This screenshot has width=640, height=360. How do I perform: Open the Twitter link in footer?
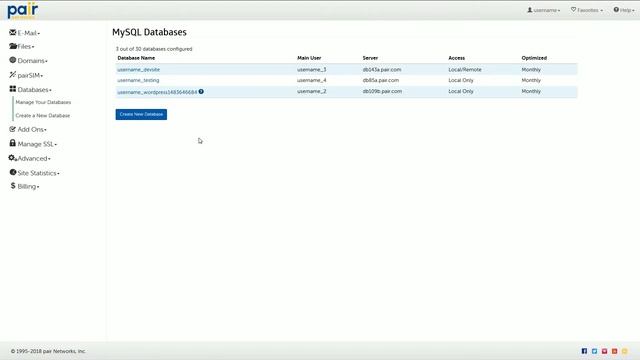594,351
